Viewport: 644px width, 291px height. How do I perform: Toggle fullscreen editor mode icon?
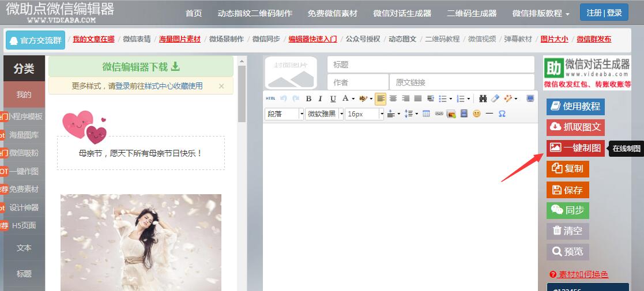tap(530, 99)
